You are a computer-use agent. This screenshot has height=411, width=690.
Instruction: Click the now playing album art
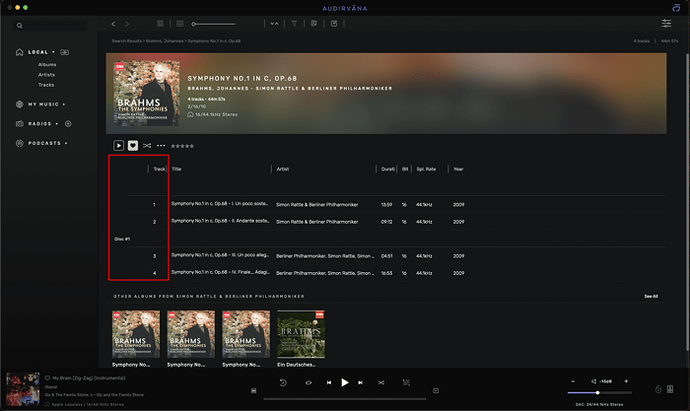(23, 389)
